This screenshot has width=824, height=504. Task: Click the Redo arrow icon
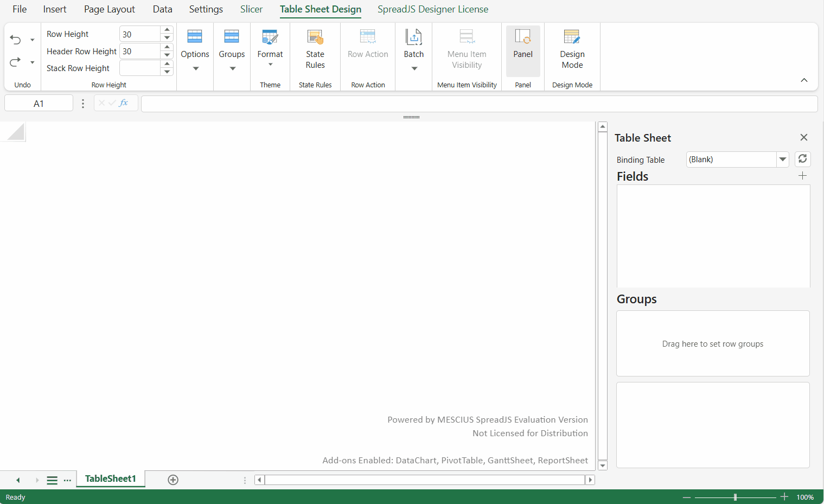(x=15, y=62)
